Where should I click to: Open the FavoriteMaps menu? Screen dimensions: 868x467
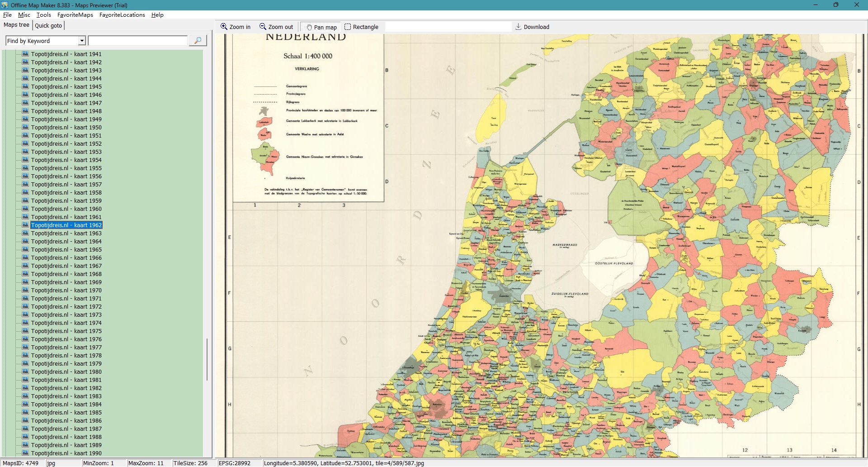pyautogui.click(x=75, y=15)
